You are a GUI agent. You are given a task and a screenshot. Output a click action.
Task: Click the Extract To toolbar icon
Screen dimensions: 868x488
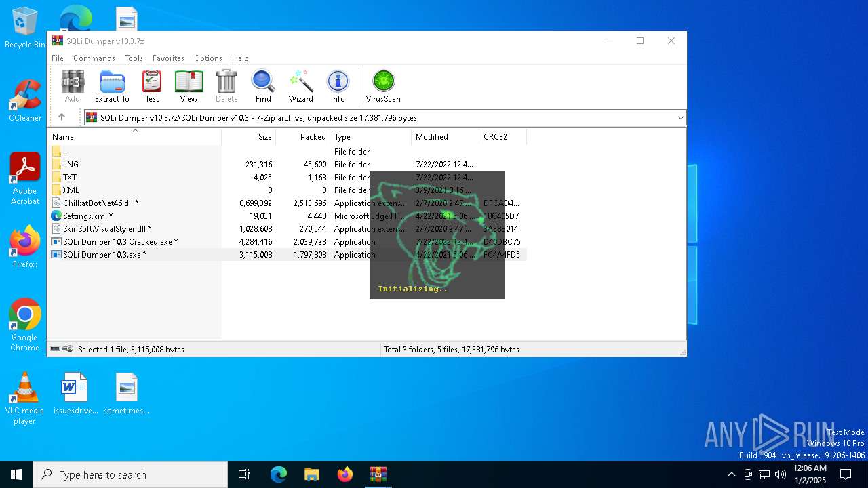click(x=112, y=86)
